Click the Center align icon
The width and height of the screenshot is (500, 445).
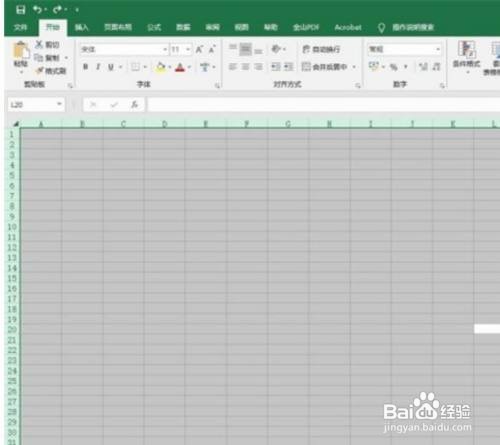(245, 67)
